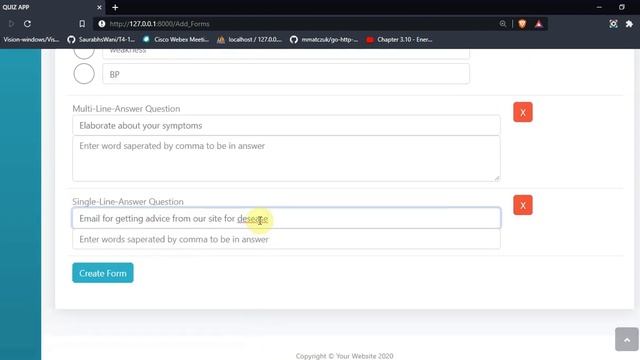Viewport: 640px width, 360px height.
Task: Edit the 'Elaborate about your symptoms' question field
Action: click(286, 125)
